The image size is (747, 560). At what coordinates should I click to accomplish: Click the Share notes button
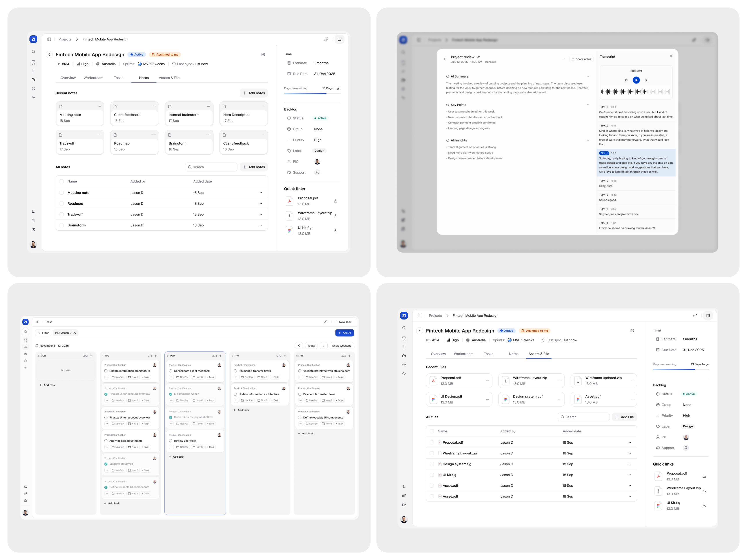tap(581, 59)
